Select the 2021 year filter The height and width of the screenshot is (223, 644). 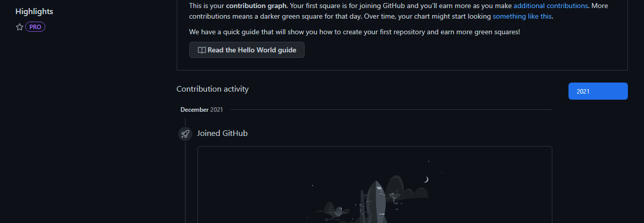pyautogui.click(x=598, y=91)
